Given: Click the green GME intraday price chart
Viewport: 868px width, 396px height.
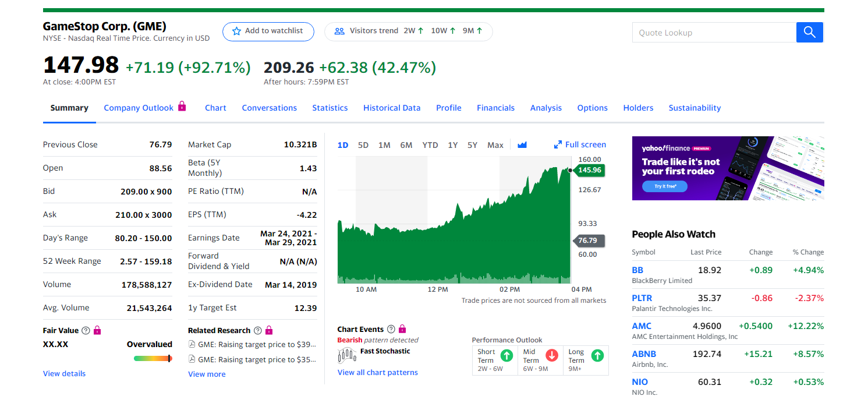Looking at the screenshot, I should pyautogui.click(x=454, y=221).
